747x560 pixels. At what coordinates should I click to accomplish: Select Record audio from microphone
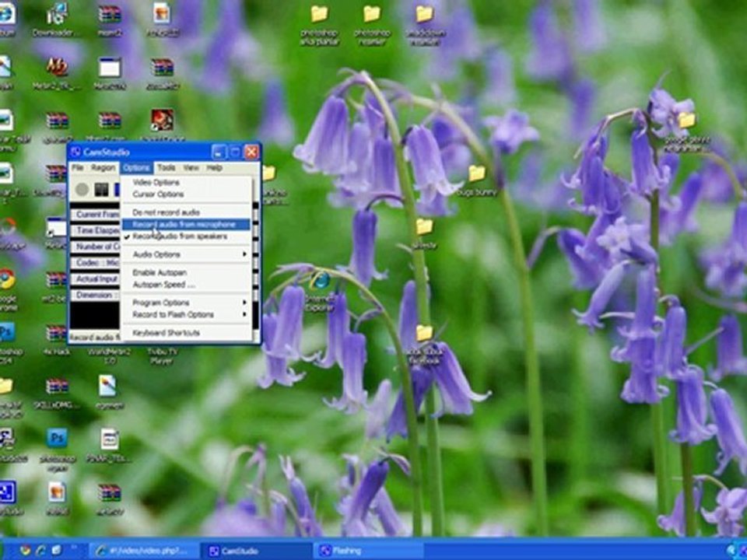pyautogui.click(x=184, y=224)
